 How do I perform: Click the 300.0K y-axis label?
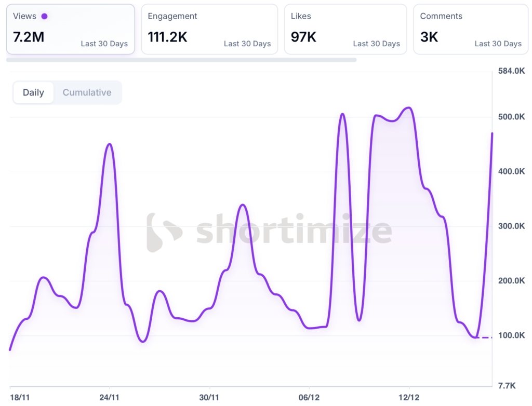(511, 226)
